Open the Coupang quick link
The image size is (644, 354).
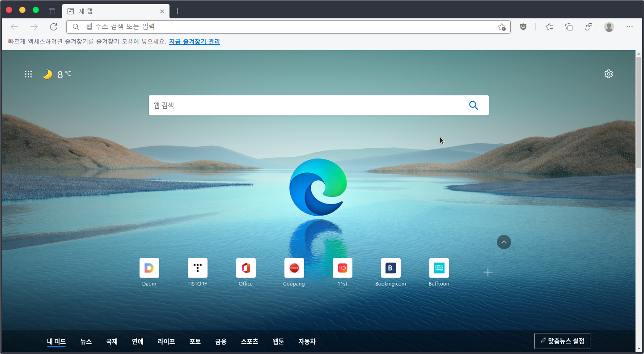click(x=294, y=273)
